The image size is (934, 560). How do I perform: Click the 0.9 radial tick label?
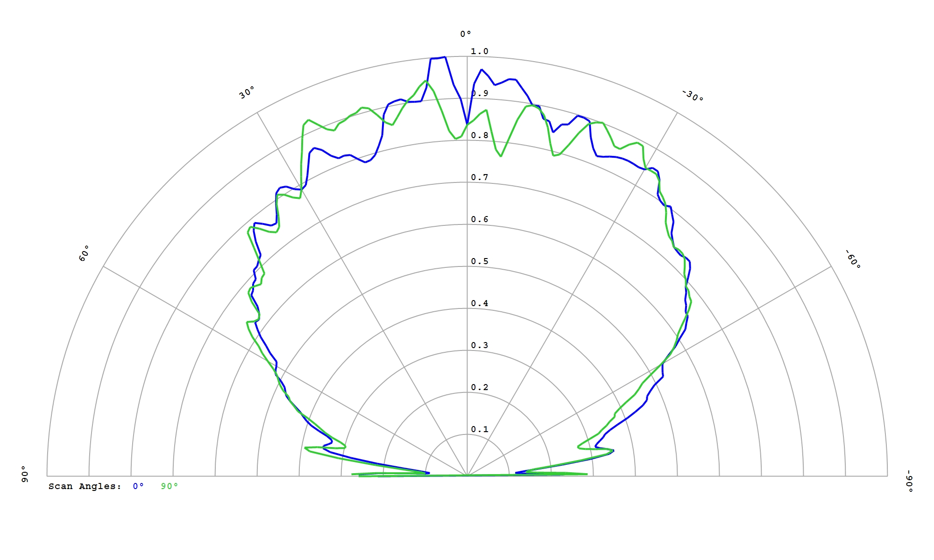point(480,93)
